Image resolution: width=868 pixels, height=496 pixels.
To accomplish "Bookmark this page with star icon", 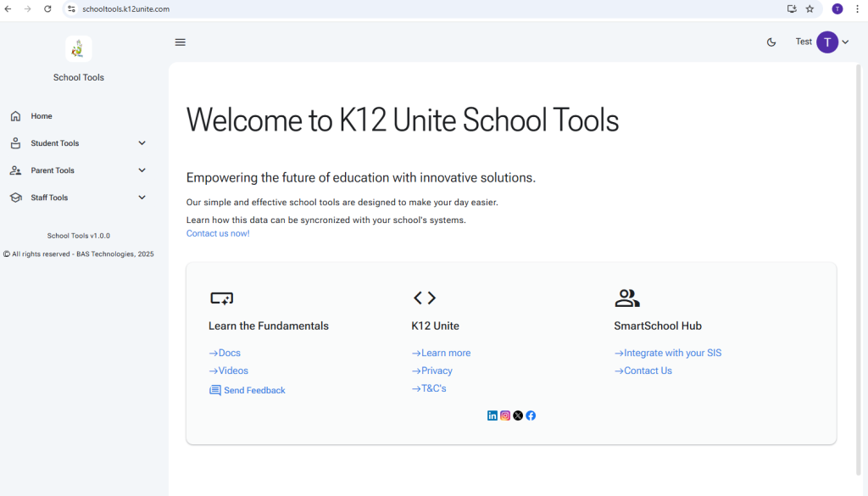I will 810,9.
